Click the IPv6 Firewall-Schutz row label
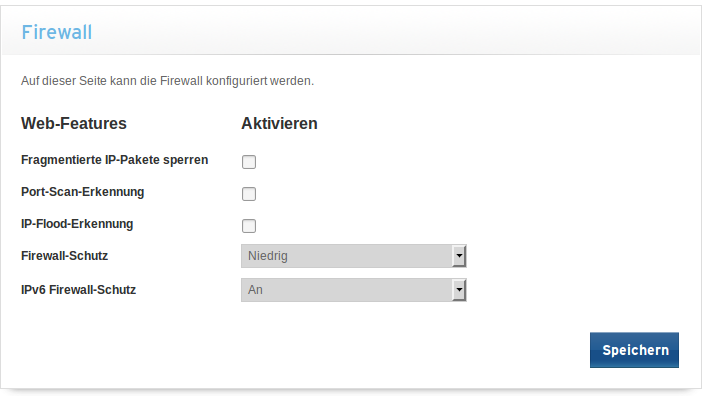 78,290
